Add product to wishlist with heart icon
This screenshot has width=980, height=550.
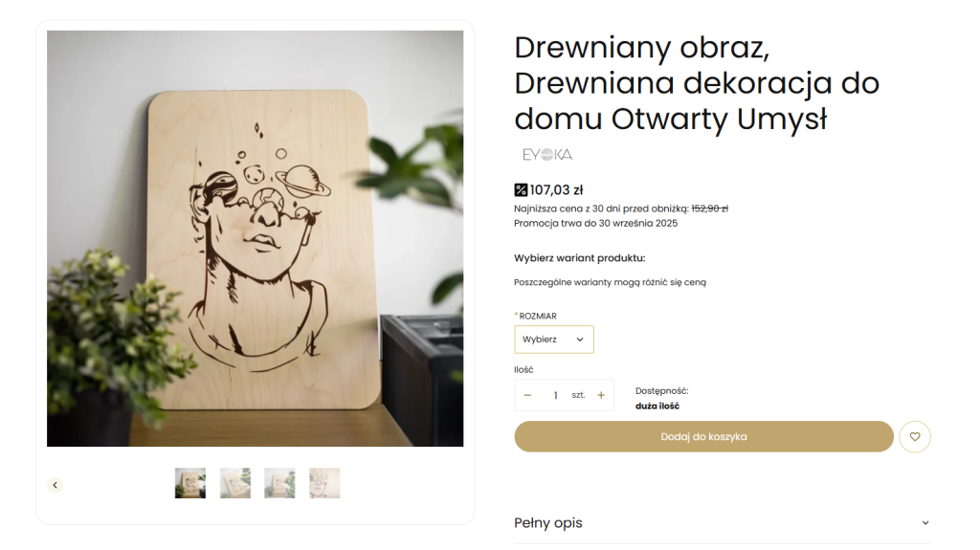(915, 437)
